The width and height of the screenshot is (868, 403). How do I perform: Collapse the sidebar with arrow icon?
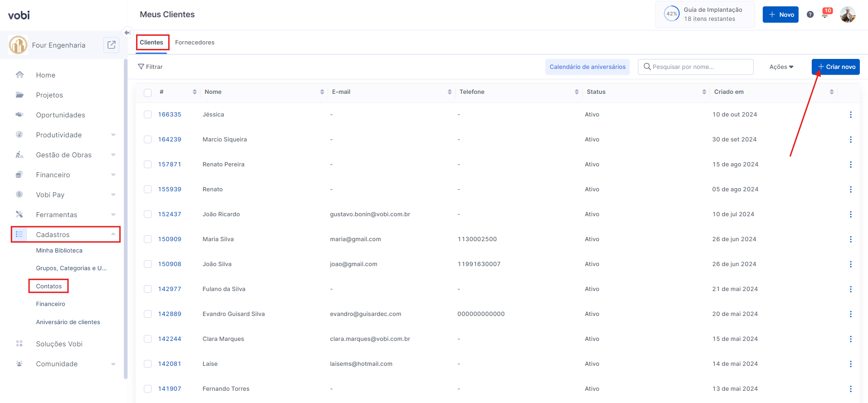[127, 33]
